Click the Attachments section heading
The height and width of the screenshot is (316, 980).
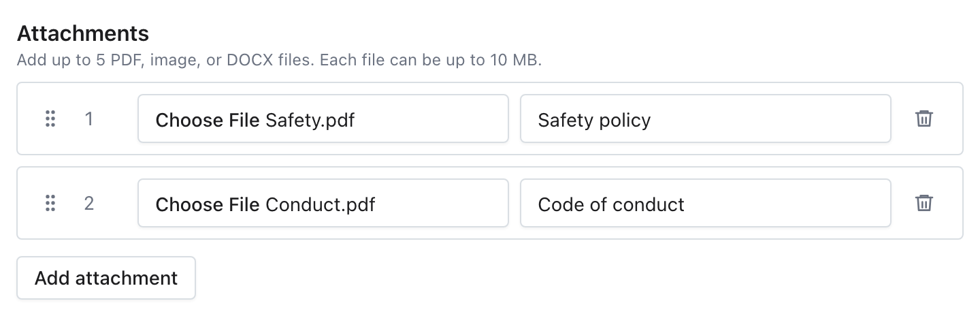tap(83, 33)
